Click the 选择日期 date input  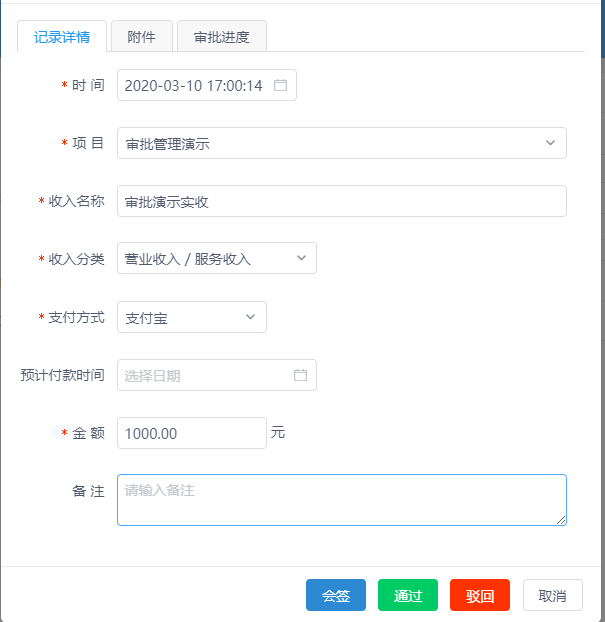click(217, 375)
